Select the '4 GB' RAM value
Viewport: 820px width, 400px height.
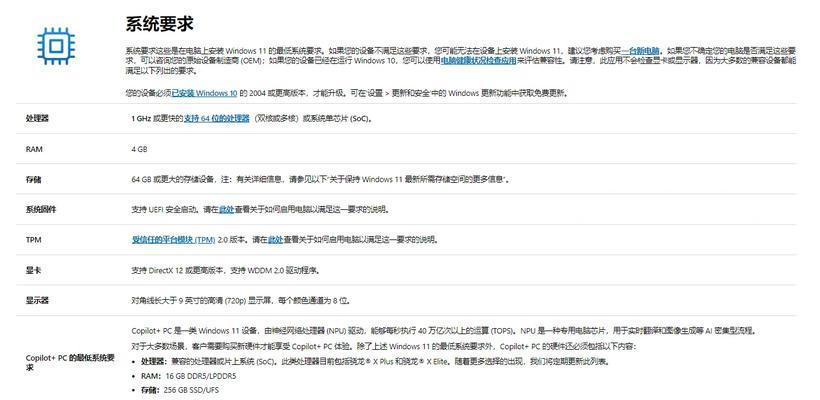coord(139,149)
